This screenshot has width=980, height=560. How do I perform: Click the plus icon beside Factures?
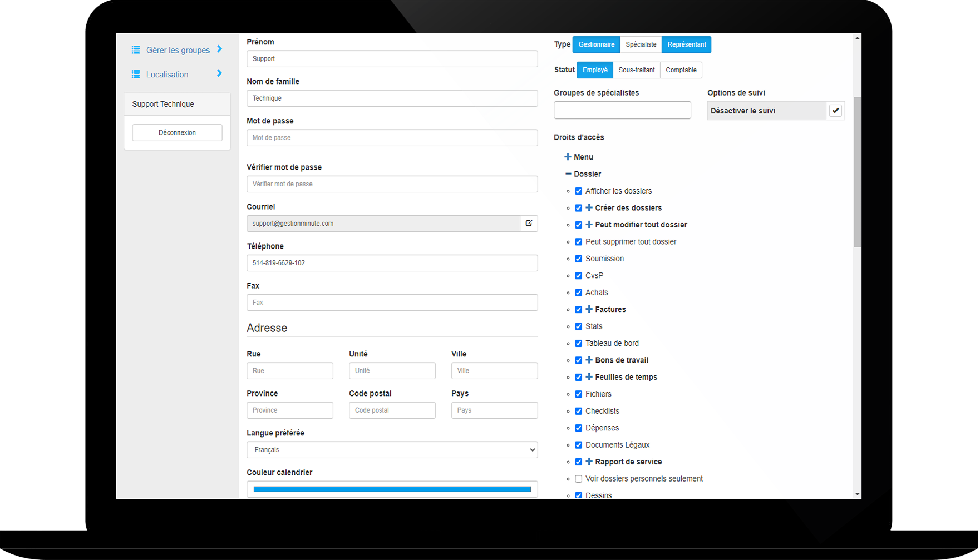point(589,309)
